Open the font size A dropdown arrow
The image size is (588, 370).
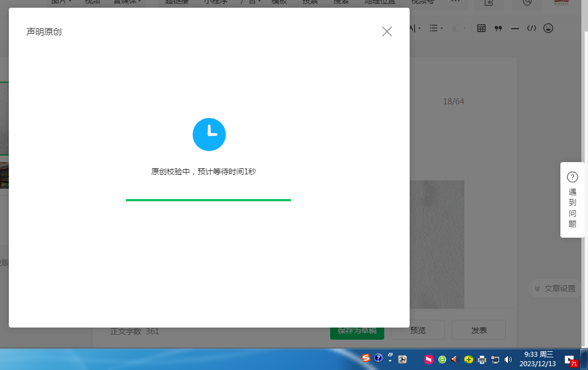(x=420, y=29)
